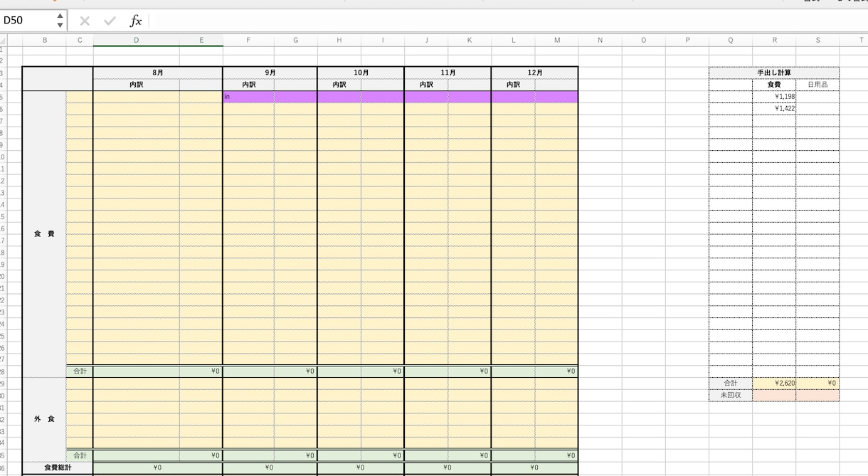Click the 手出し計算 header cell
Viewport: 868px width, 476px height.
click(x=774, y=73)
